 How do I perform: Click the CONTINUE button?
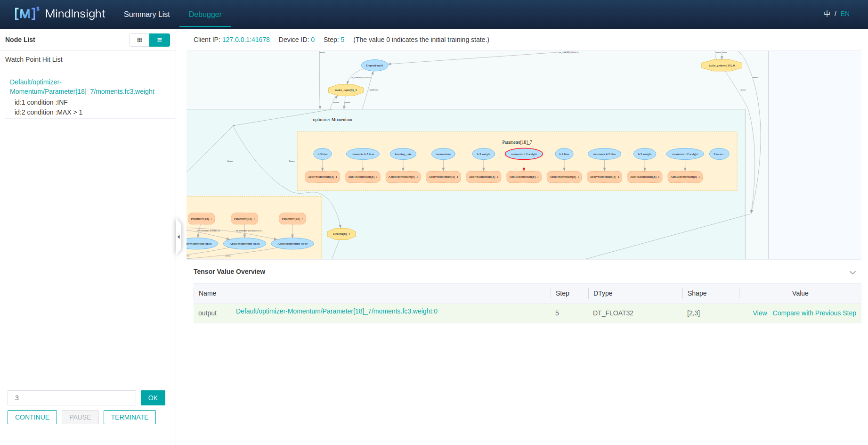[32, 417]
